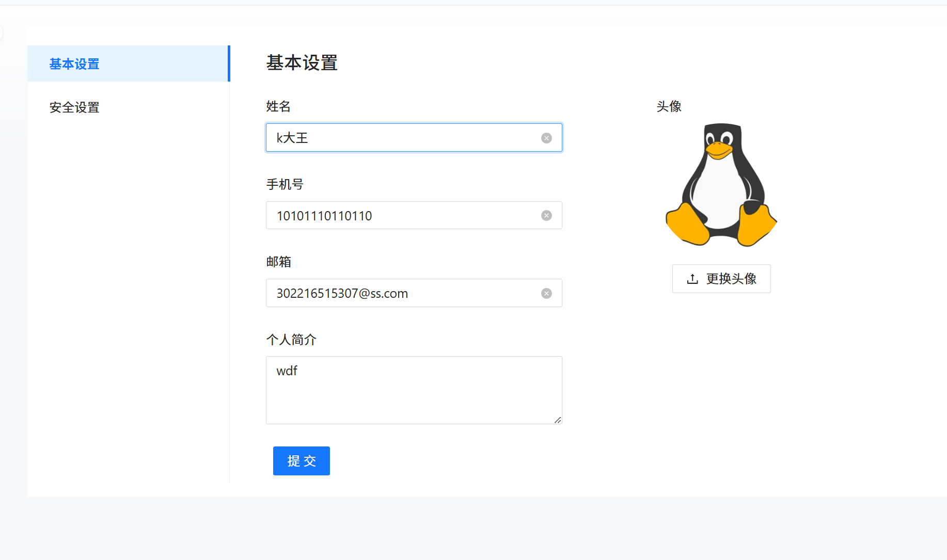This screenshot has width=947, height=560.
Task: Click the 个人简介 field label
Action: [291, 340]
